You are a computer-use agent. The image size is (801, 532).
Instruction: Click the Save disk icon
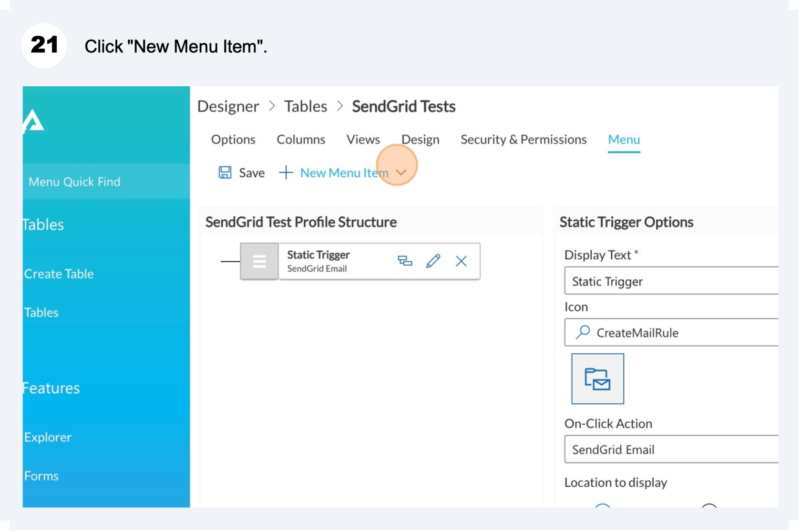click(x=225, y=173)
